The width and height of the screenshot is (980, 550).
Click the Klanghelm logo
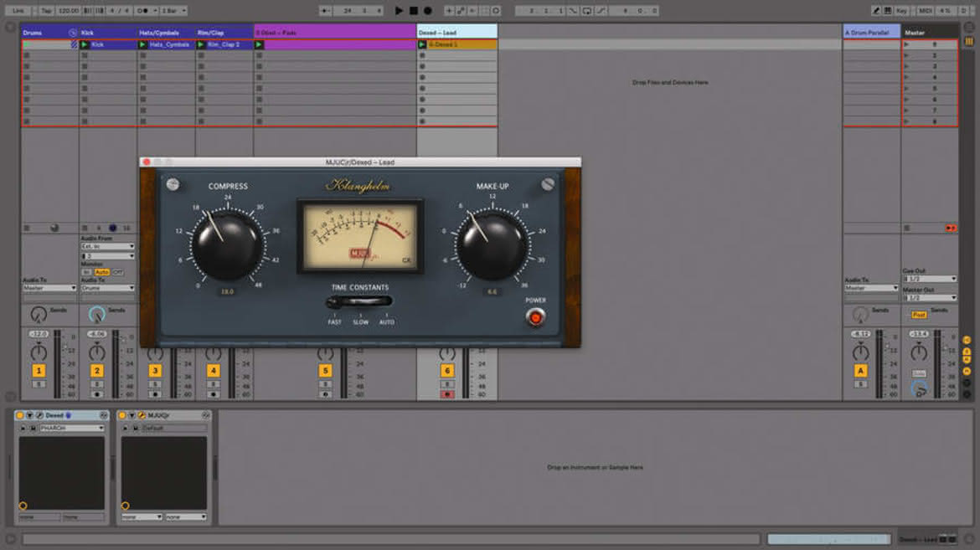358,186
